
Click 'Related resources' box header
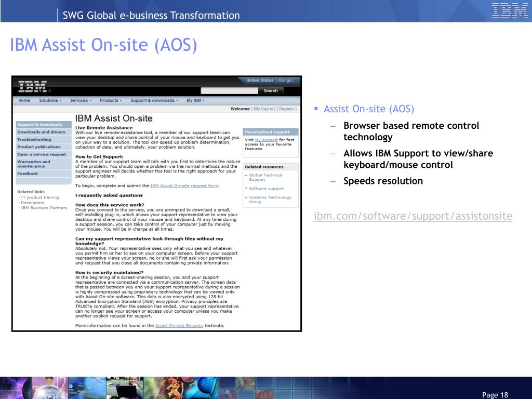click(270, 167)
